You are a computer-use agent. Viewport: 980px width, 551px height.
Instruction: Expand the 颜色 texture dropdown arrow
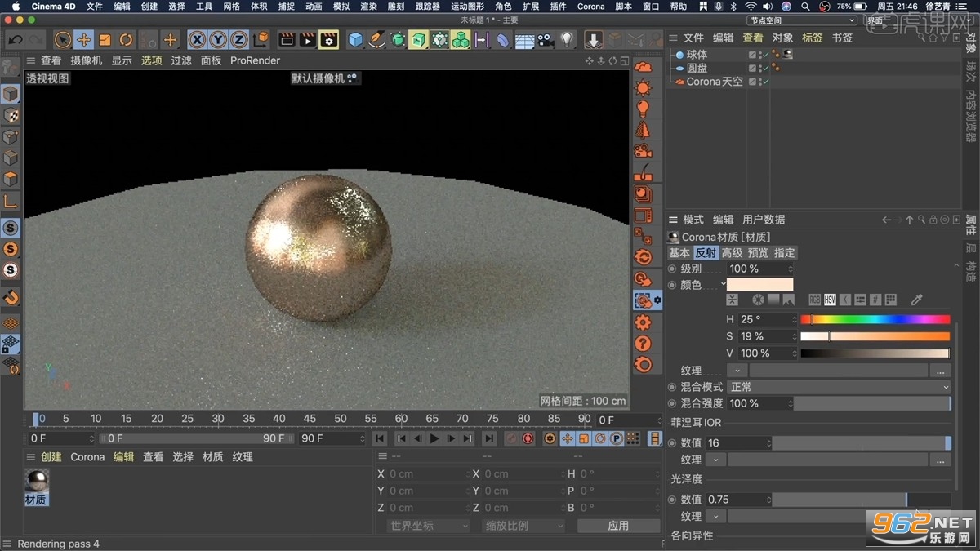[736, 371]
